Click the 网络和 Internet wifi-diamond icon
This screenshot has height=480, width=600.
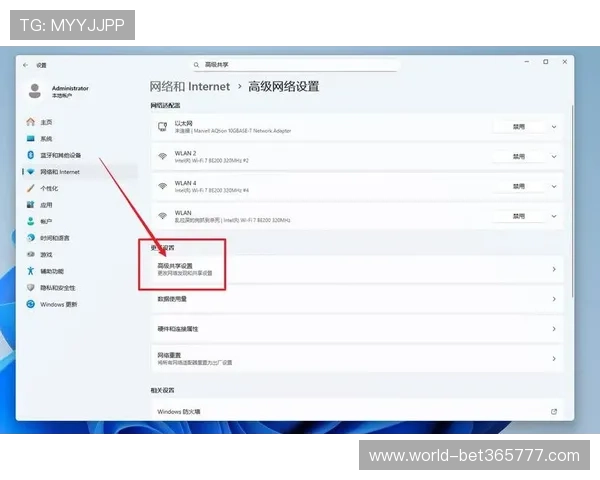(31, 172)
